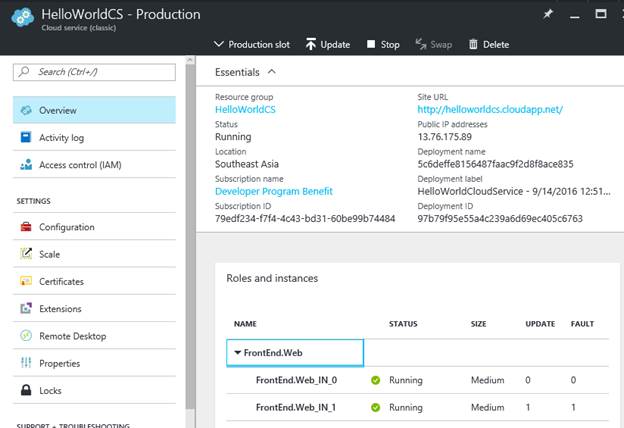This screenshot has width=624, height=428.
Task: Click the Certificates icon in sidebar
Action: pyautogui.click(x=26, y=282)
